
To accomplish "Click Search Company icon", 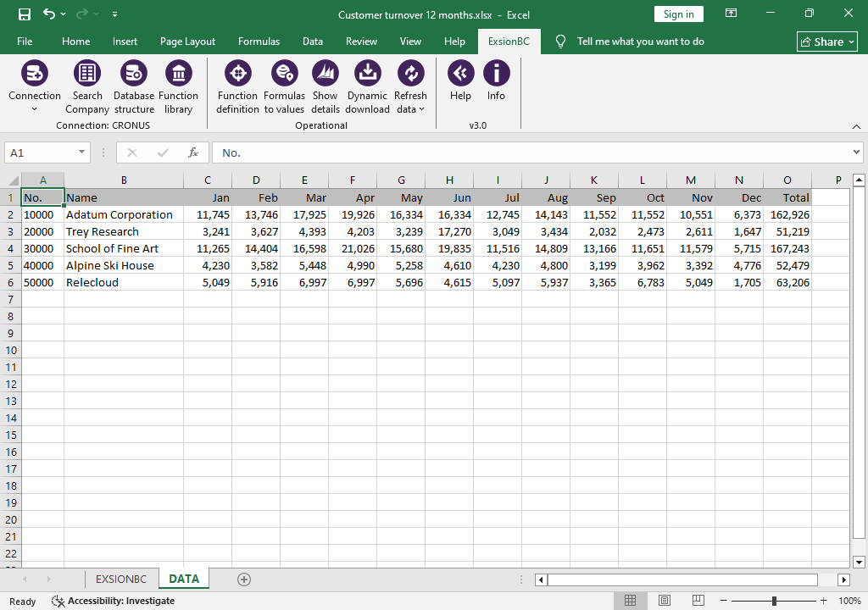I will click(87, 73).
